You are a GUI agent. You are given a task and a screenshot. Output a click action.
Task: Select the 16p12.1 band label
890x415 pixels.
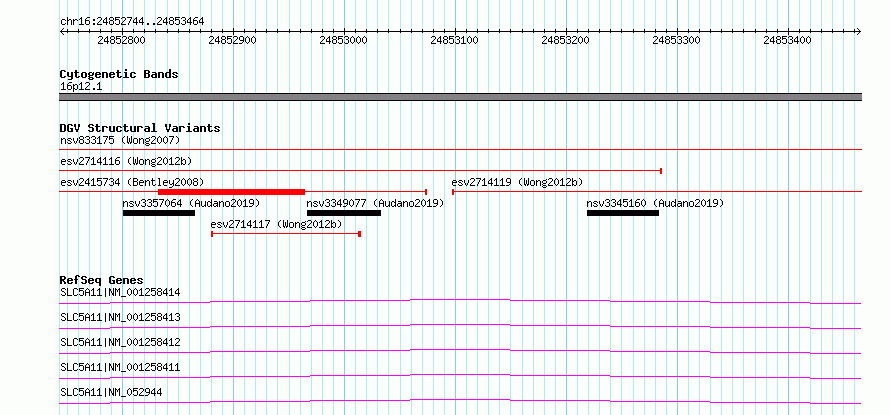coord(81,87)
